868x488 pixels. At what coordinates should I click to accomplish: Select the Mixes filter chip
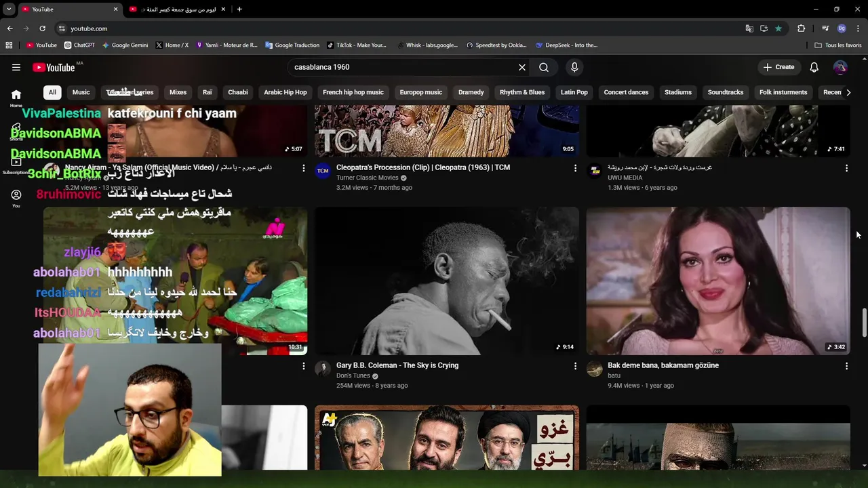pyautogui.click(x=178, y=92)
